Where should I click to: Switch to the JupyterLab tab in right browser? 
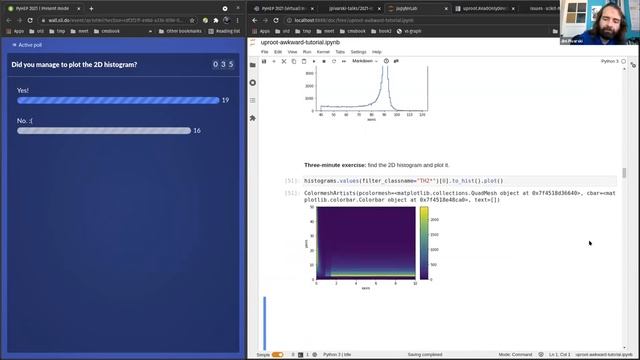pos(418,9)
